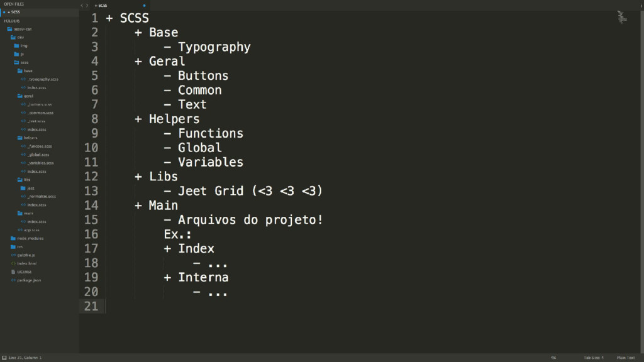644x362 pixels.
Task: Open the Plain Text syntax selector
Action: pos(626,358)
